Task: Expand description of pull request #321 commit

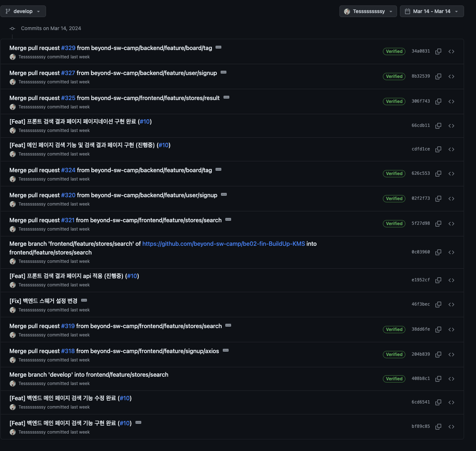Action: point(228,220)
